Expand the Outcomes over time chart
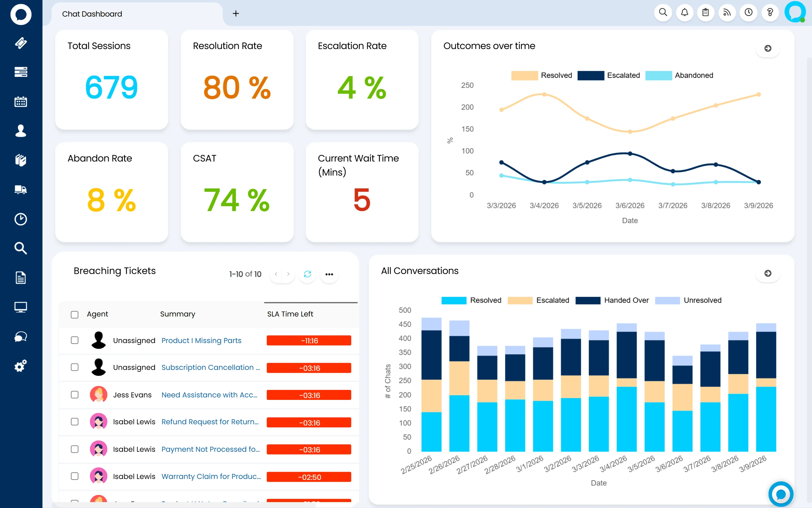This screenshot has width=812, height=508. tap(768, 48)
